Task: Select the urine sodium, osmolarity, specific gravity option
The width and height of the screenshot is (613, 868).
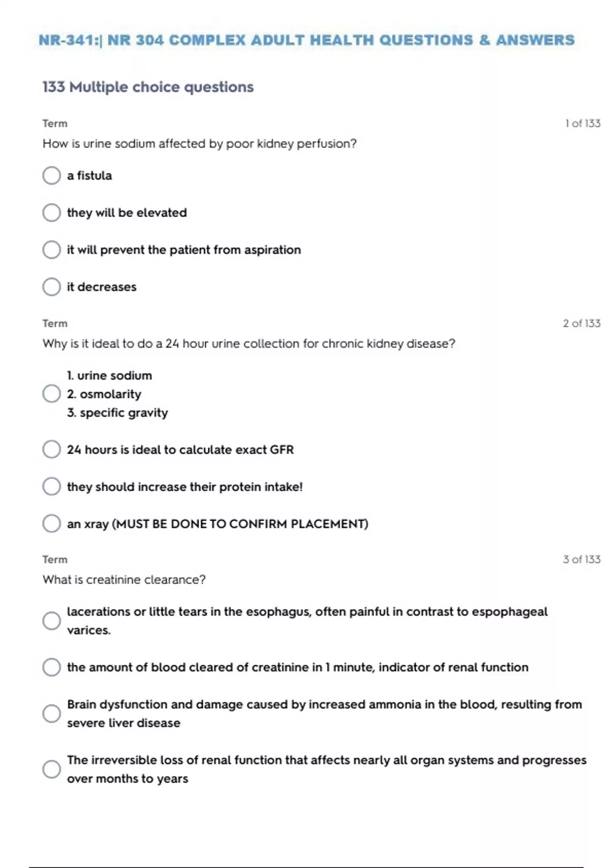Action: pyautogui.click(x=51, y=394)
